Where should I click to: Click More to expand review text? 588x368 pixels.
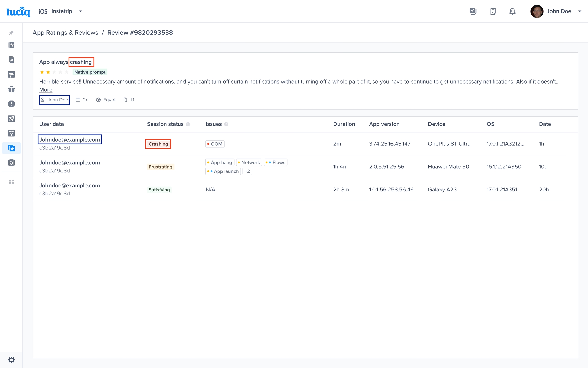coord(46,90)
